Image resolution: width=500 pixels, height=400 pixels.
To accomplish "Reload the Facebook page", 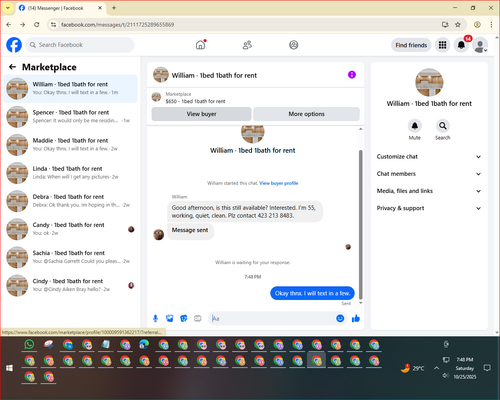I will point(37,24).
